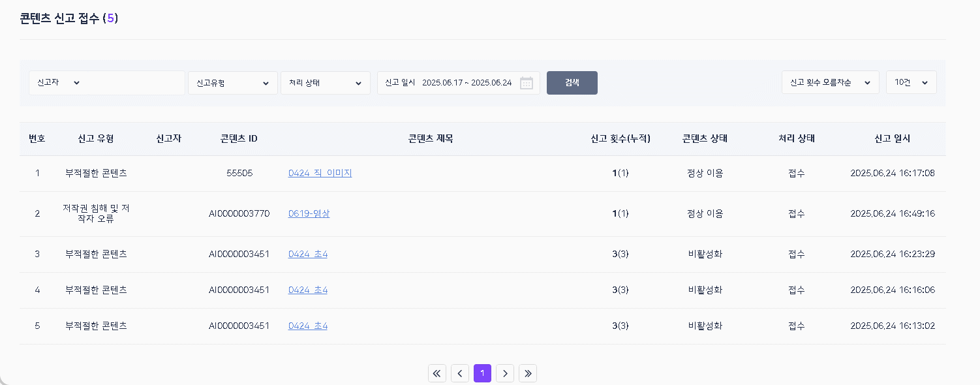
Task: Click the 검색 search button
Action: [x=572, y=83]
